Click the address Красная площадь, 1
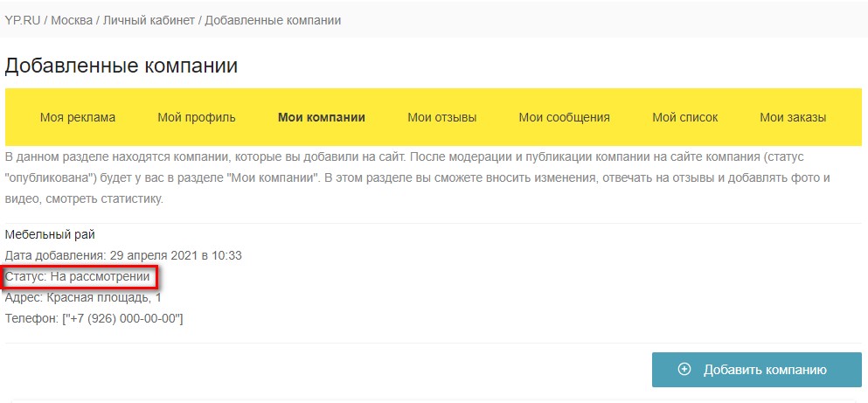Screen dimensions: 868x403 pos(104,298)
